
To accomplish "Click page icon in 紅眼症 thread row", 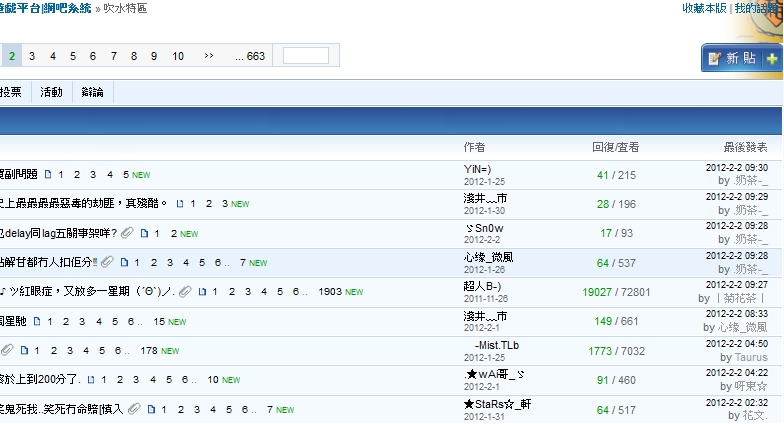I will click(x=202, y=292).
